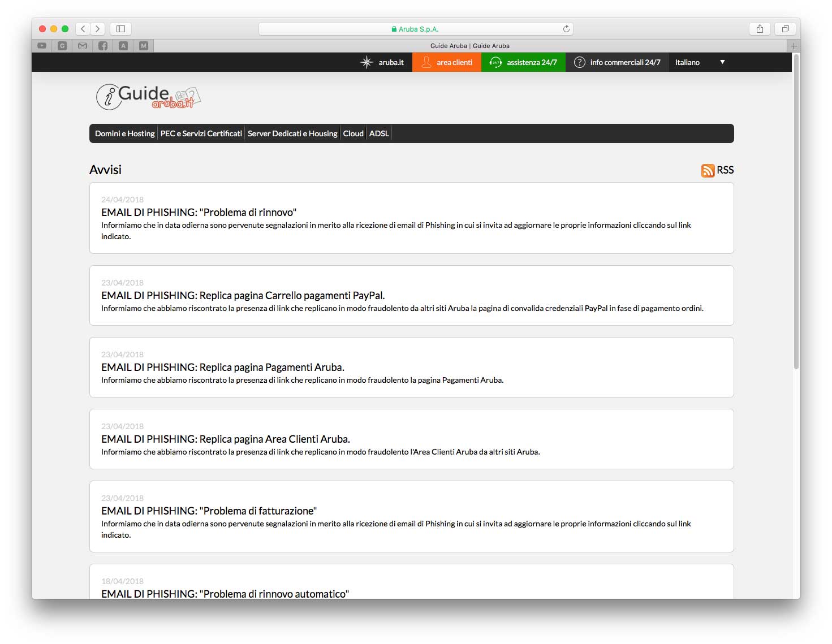Open the Safari share menu
The image size is (832, 644).
click(x=760, y=28)
